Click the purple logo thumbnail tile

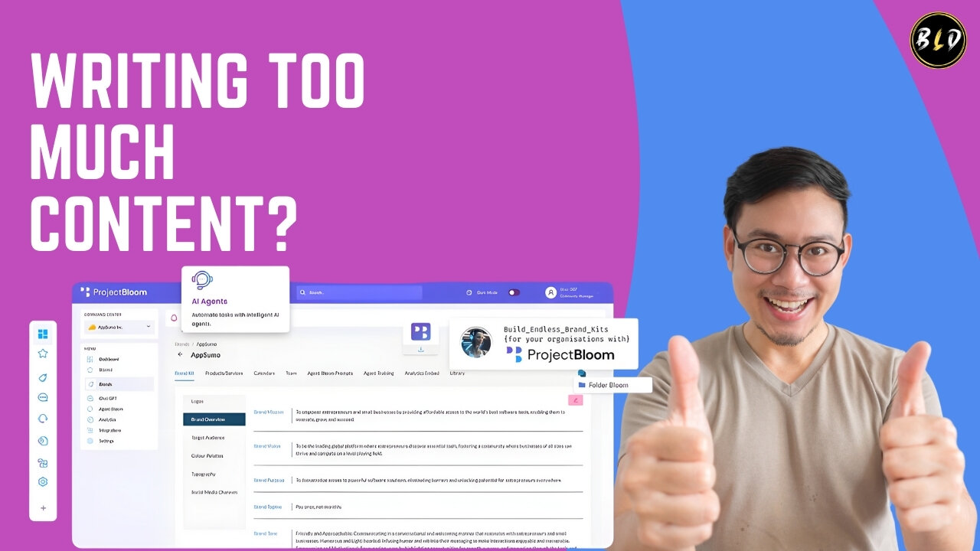(x=420, y=331)
